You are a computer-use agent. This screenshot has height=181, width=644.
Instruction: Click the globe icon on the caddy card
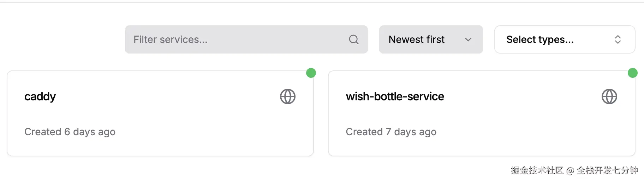pyautogui.click(x=288, y=96)
